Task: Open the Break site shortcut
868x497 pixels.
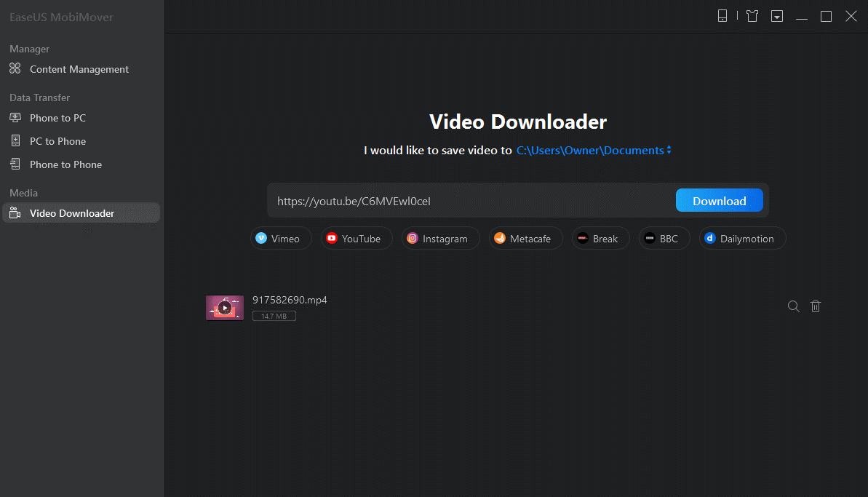Action: tap(601, 239)
